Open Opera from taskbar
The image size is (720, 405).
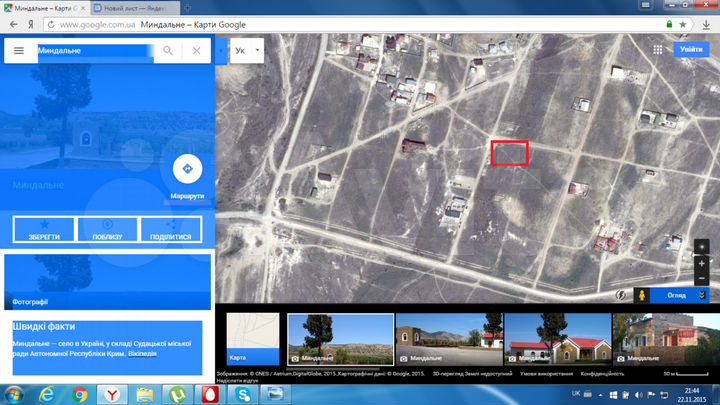pos(210,395)
